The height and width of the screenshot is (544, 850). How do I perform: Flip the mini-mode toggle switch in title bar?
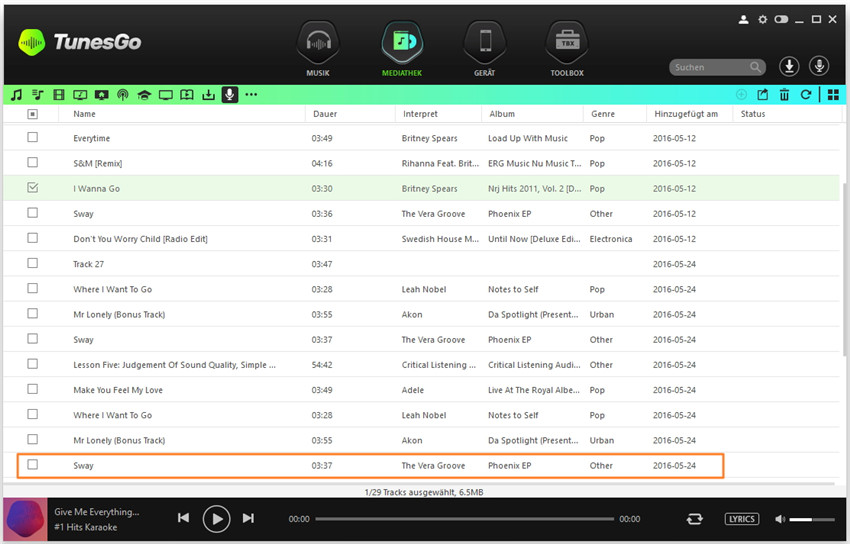[x=781, y=19]
